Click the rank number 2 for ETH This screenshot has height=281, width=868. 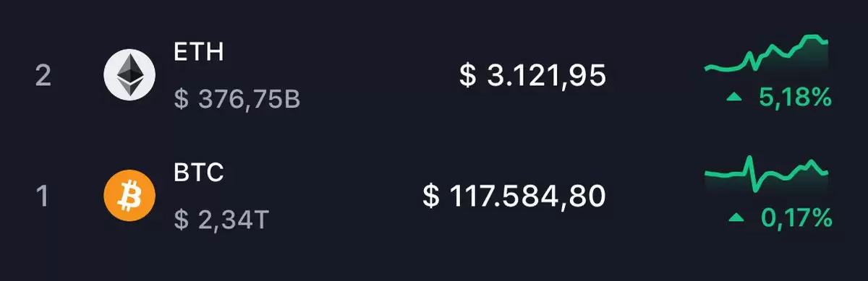tap(43, 75)
